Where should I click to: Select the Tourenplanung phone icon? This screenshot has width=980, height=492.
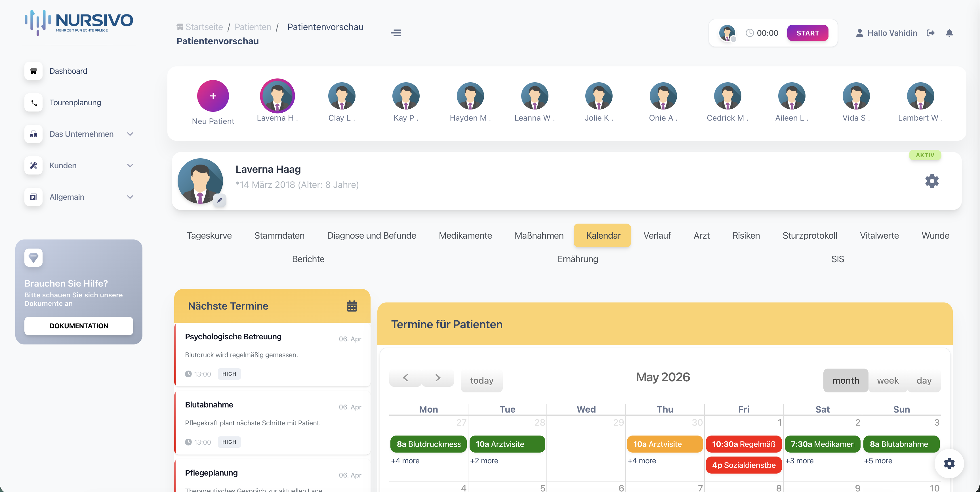tap(33, 102)
